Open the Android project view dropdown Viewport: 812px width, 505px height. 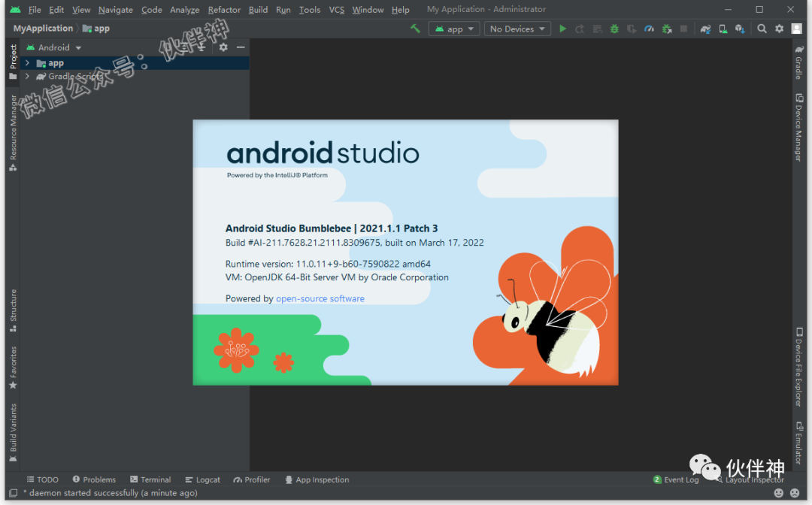54,47
